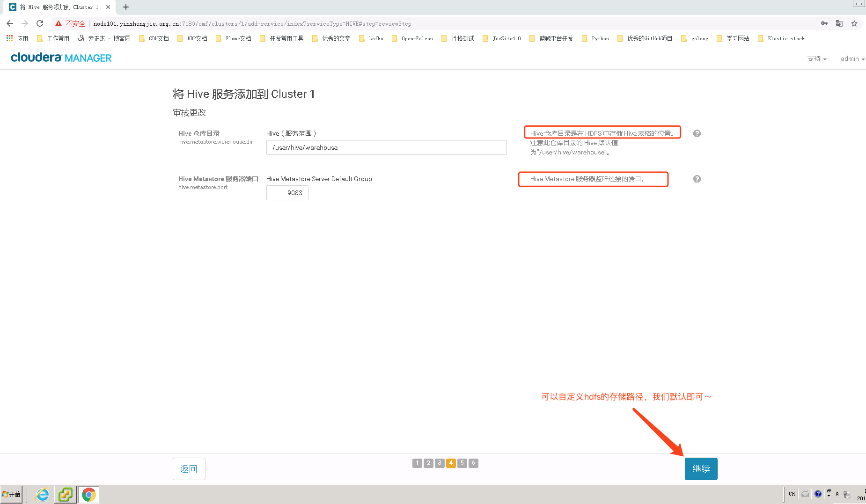
Task: Reload the current page
Action: point(40,23)
